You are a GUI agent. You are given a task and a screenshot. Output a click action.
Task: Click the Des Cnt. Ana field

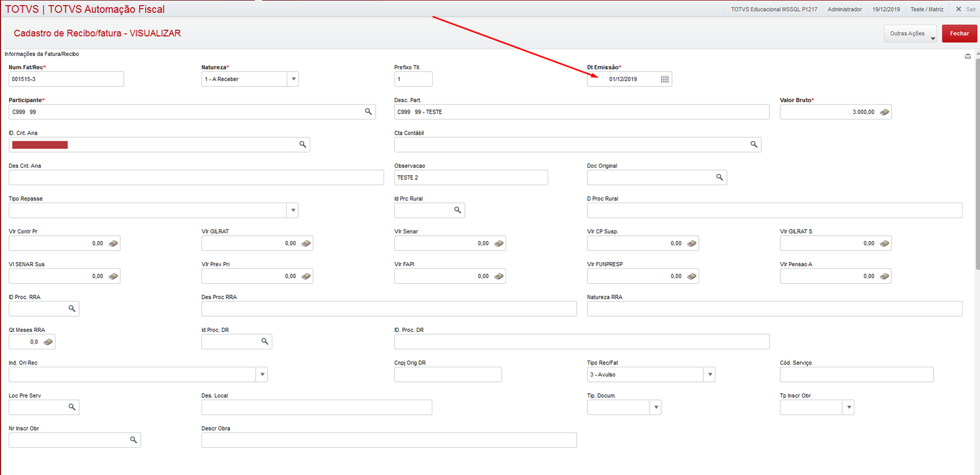point(196,177)
